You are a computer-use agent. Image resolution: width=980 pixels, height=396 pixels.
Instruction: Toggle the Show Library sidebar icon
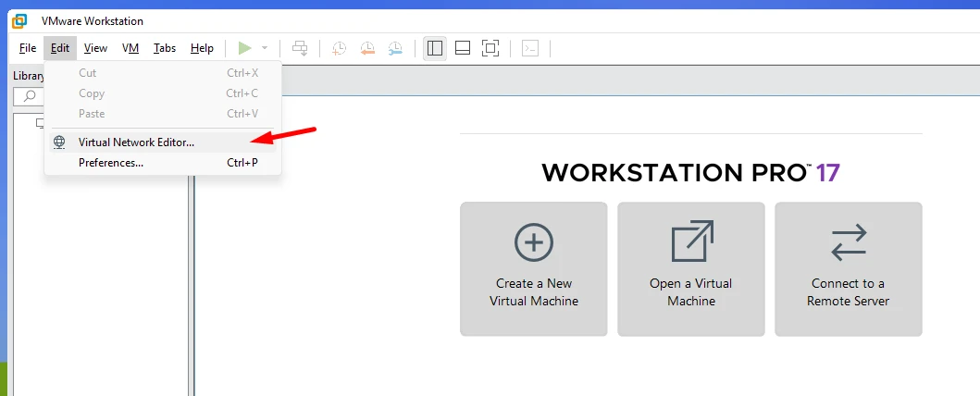coord(435,48)
